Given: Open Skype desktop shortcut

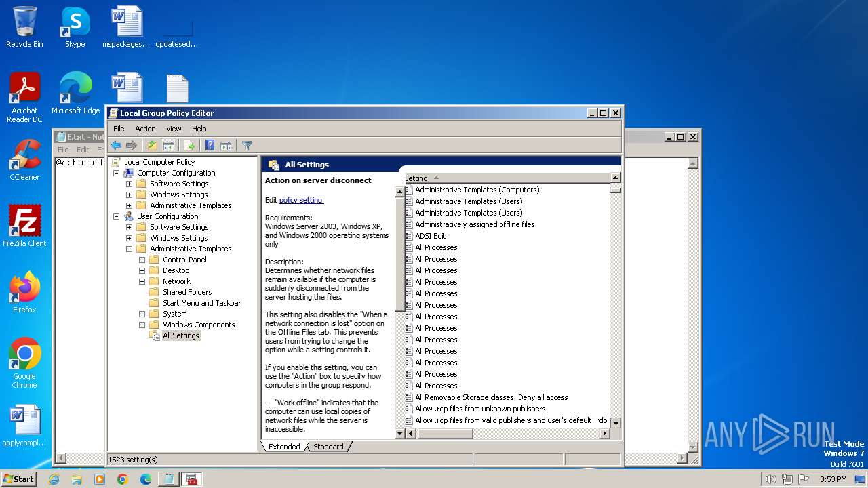Looking at the screenshot, I should click(x=75, y=27).
